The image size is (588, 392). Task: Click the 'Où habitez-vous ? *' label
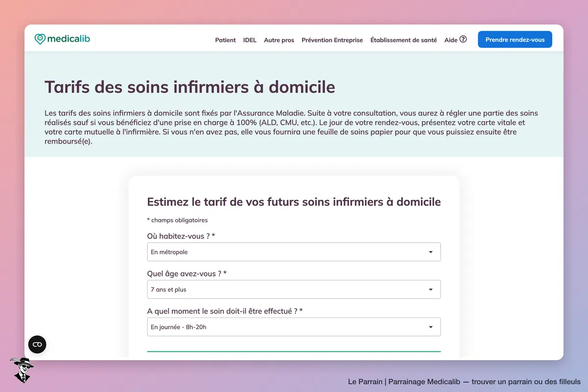[x=181, y=236]
